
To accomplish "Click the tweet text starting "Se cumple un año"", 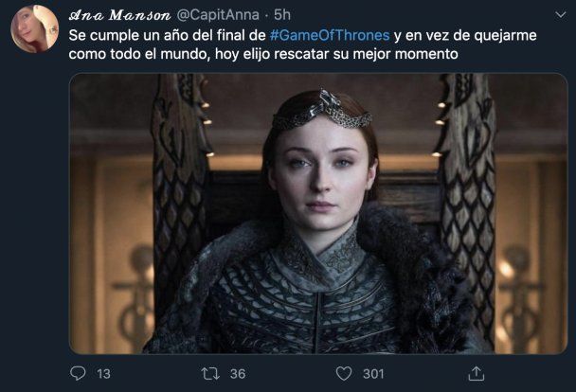I will [x=303, y=45].
